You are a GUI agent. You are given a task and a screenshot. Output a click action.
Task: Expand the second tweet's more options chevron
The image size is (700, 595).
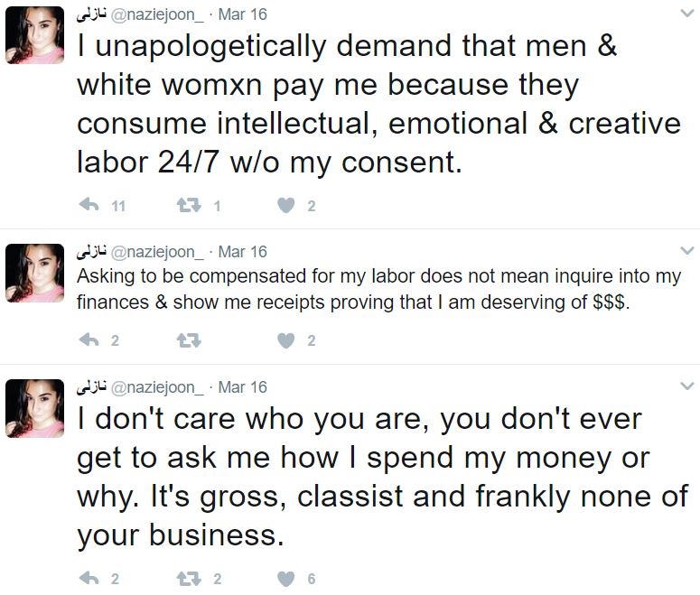coord(686,250)
